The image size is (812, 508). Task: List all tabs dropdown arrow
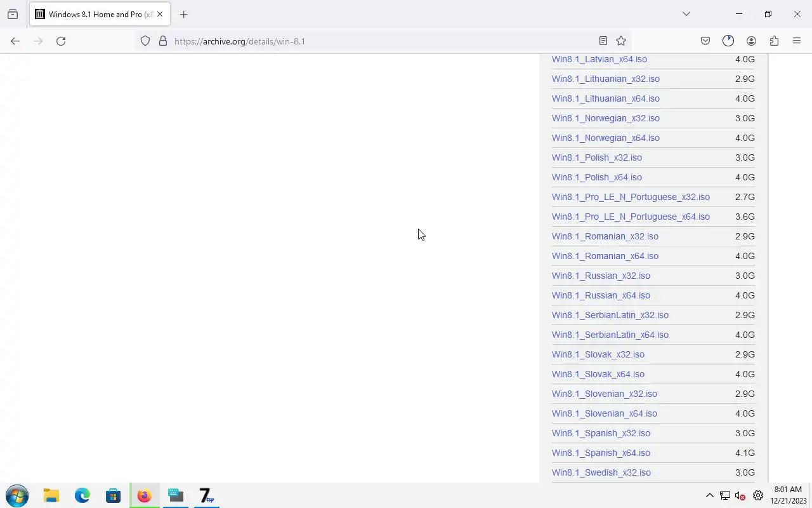[x=686, y=14]
